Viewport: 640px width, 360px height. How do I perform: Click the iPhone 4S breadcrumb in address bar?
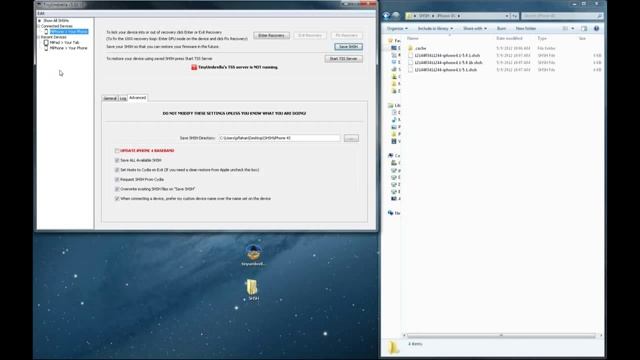(x=447, y=16)
